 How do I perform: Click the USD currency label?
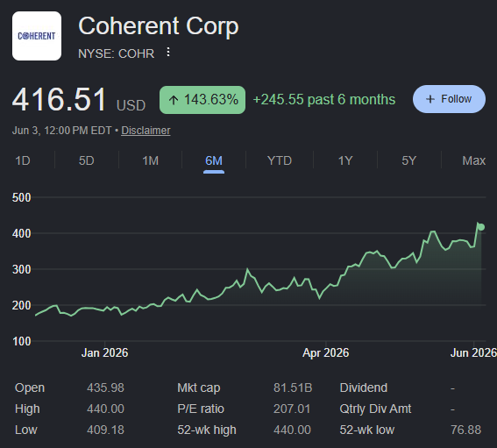(x=131, y=105)
